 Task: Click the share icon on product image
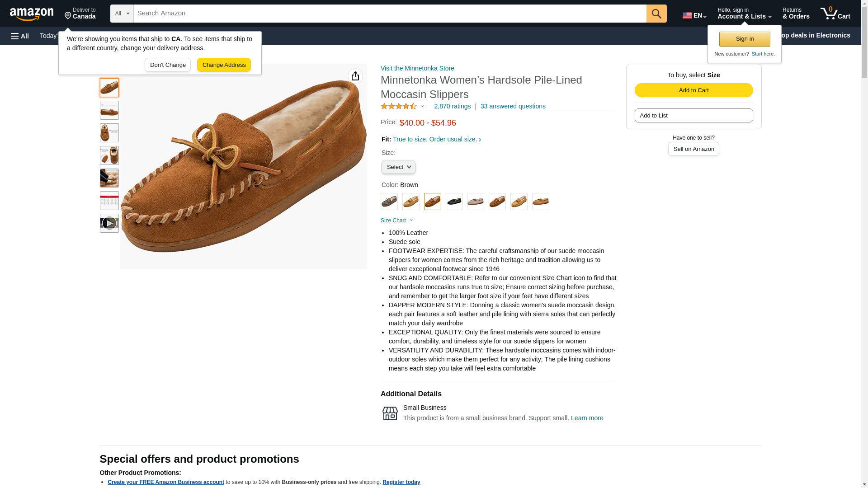[x=355, y=76]
